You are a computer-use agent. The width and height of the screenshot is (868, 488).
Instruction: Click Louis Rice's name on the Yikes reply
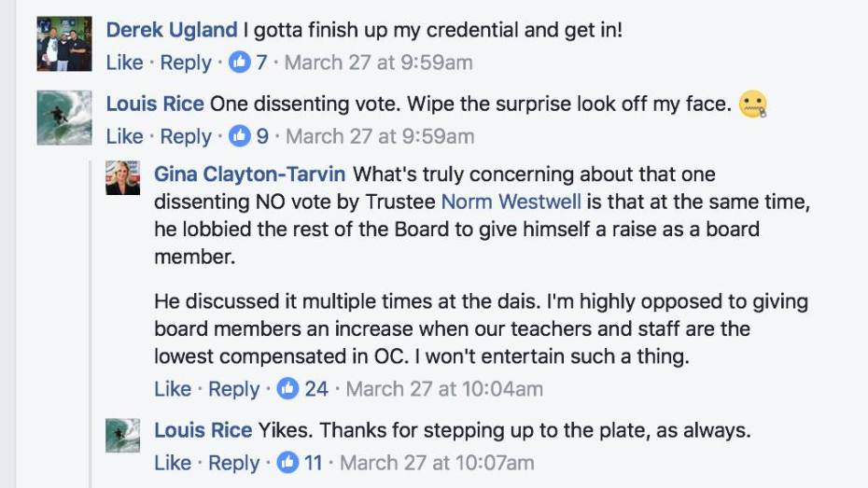click(203, 431)
